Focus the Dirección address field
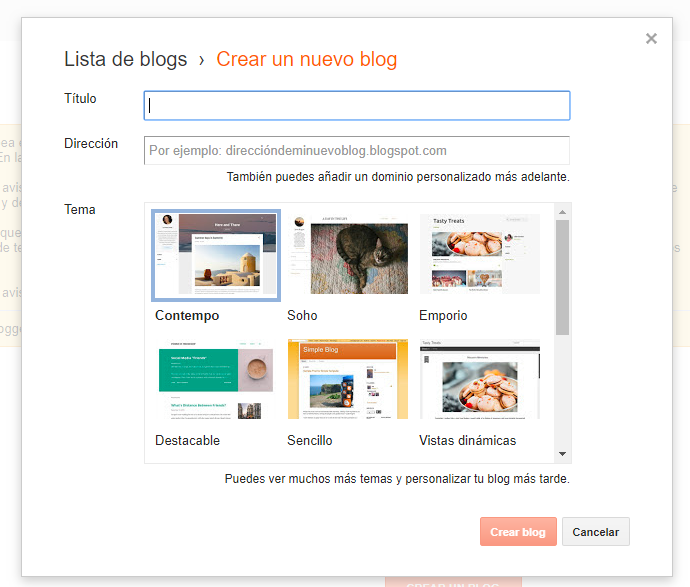The height and width of the screenshot is (587, 690). click(357, 150)
